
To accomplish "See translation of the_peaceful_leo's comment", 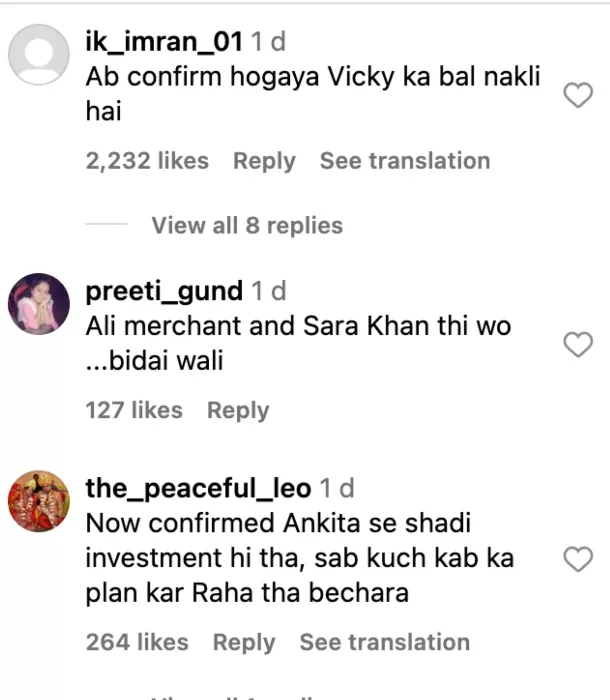I will click(x=385, y=642).
